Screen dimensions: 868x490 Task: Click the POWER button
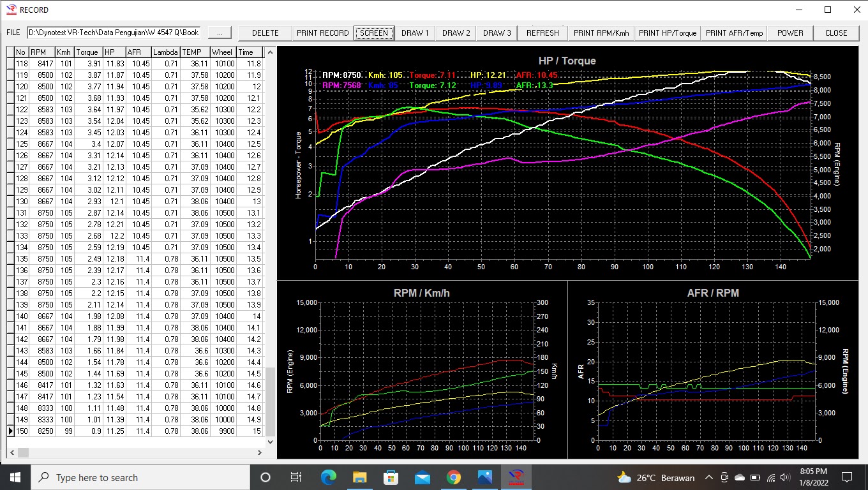[x=790, y=33]
